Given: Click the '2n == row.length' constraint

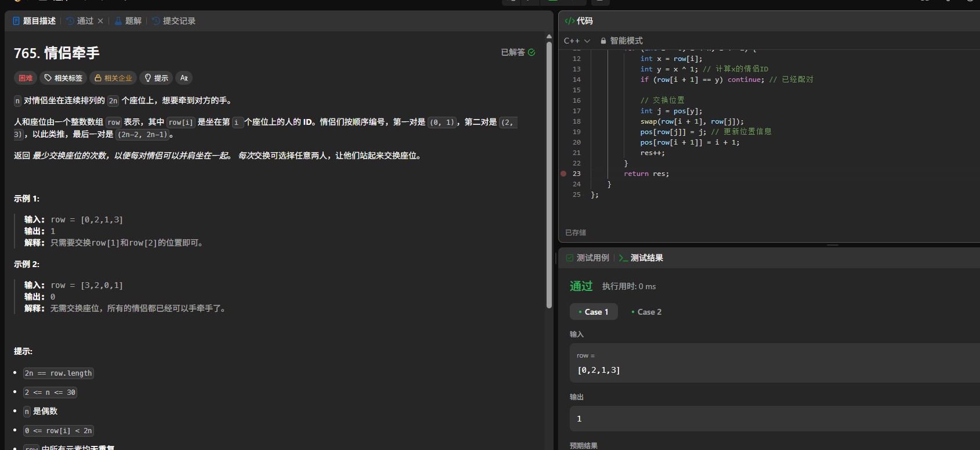Looking at the screenshot, I should click(x=58, y=373).
